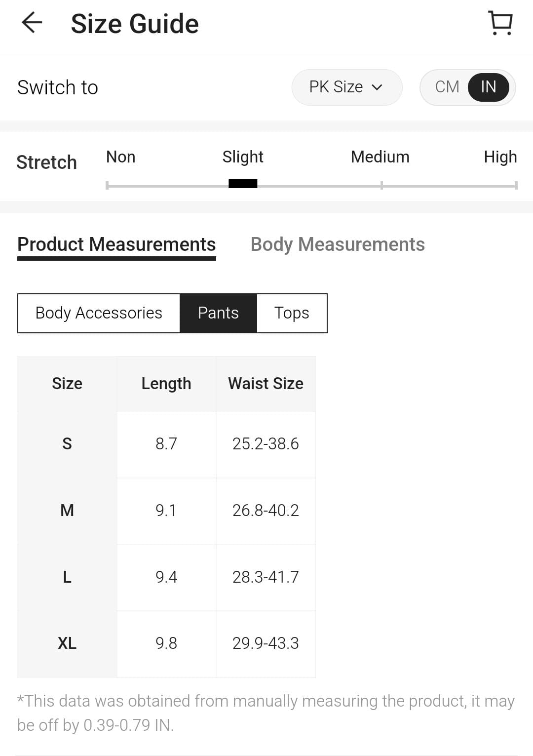The image size is (533, 756).
Task: Open the PK Size dropdown
Action: (x=346, y=87)
